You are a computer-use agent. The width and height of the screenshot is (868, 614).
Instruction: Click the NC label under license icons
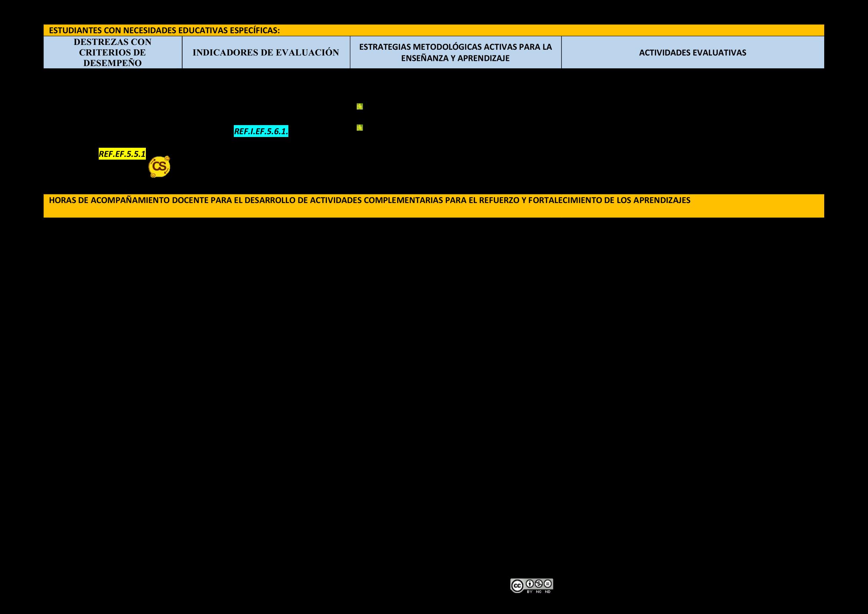(x=539, y=592)
